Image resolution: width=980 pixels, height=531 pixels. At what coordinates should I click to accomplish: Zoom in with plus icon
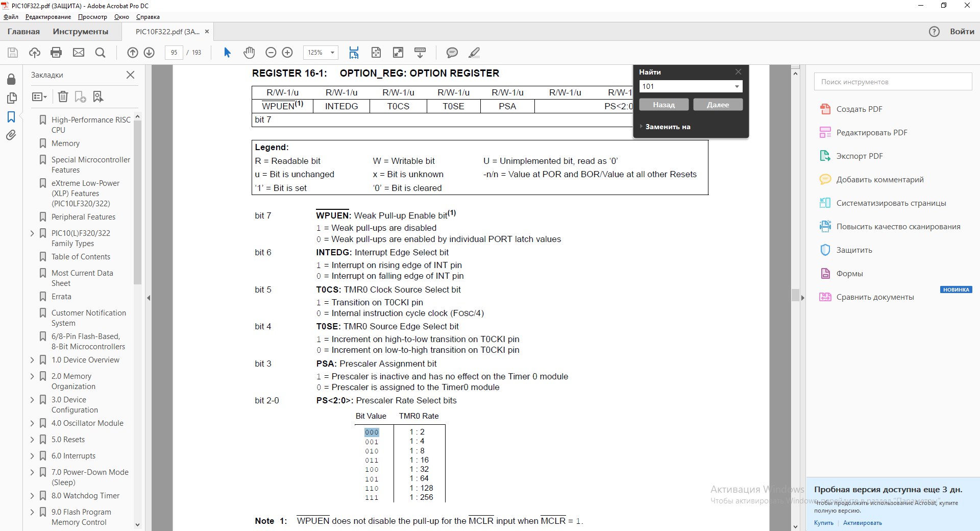[287, 53]
